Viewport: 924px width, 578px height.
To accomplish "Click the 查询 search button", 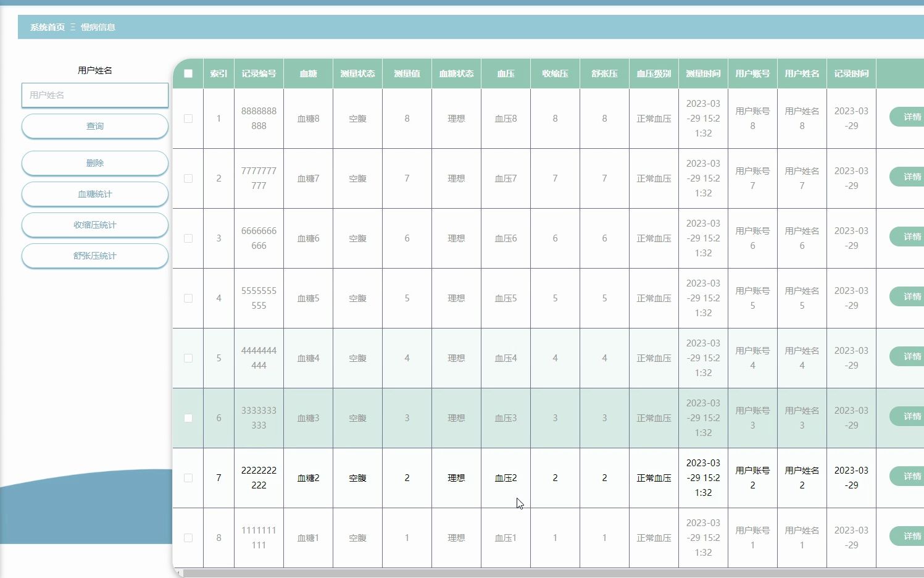I will pos(95,126).
